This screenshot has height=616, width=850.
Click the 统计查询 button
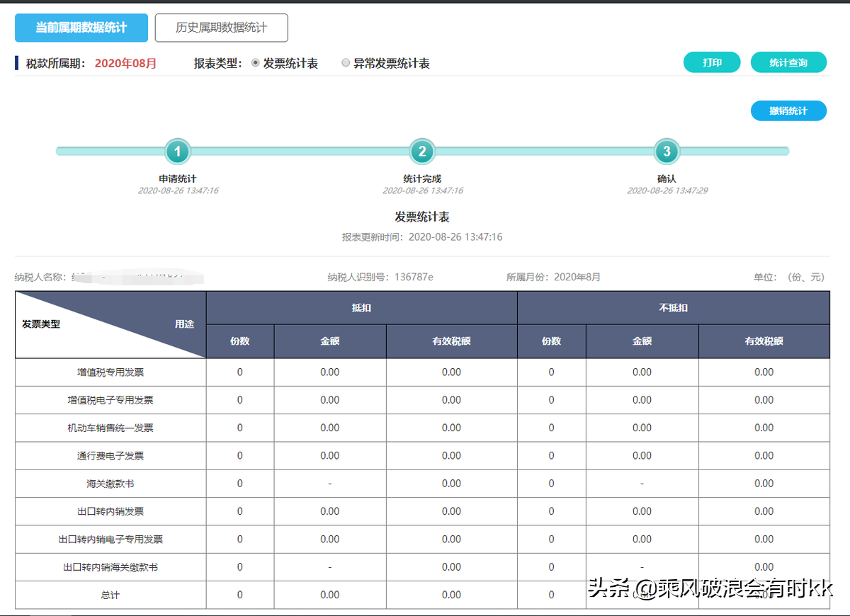pos(788,62)
